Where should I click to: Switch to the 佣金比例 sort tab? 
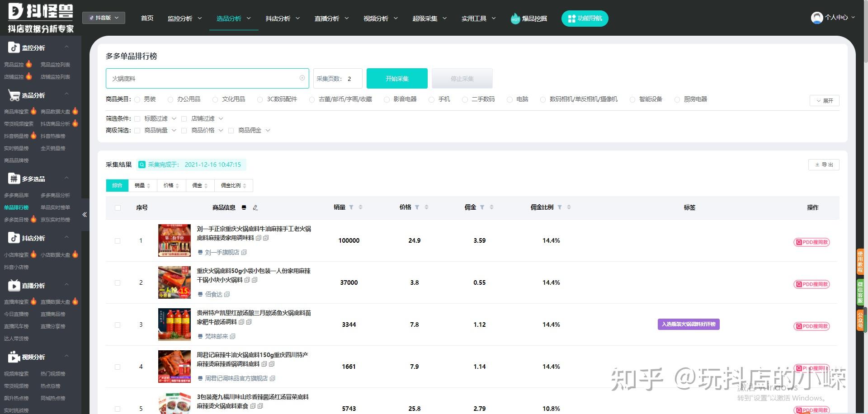[x=234, y=185]
